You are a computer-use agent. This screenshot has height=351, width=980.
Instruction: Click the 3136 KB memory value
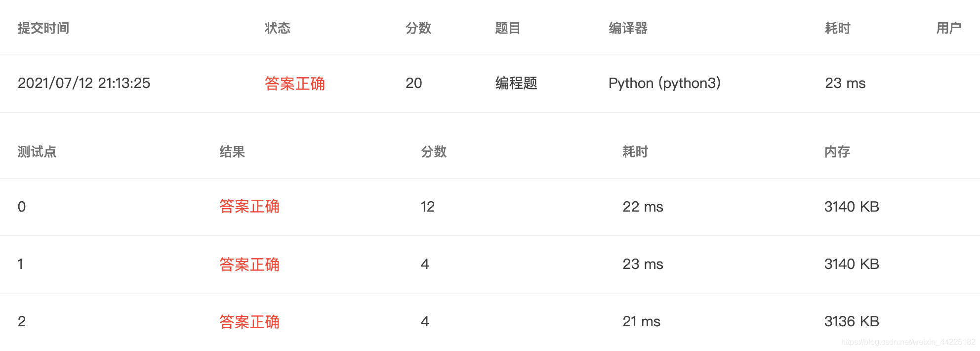coord(852,321)
